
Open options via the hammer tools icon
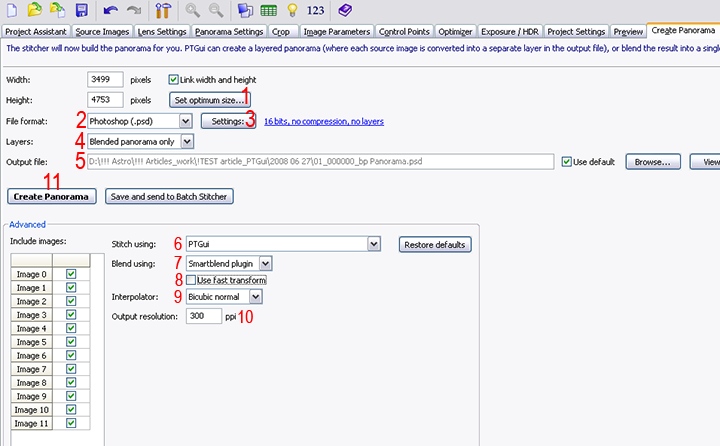pyautogui.click(x=164, y=11)
